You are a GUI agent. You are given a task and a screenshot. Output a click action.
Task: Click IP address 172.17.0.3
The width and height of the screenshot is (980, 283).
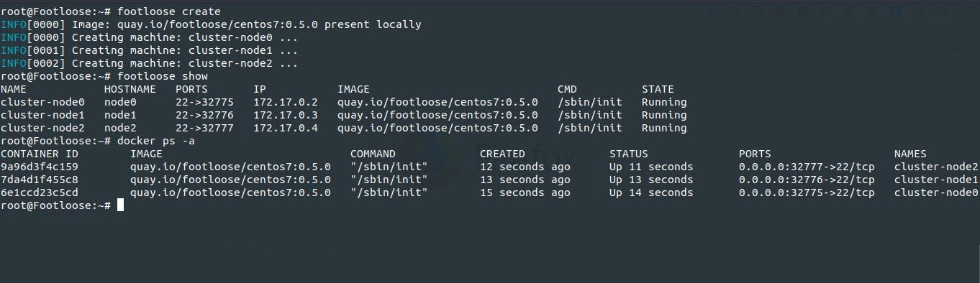pos(286,115)
